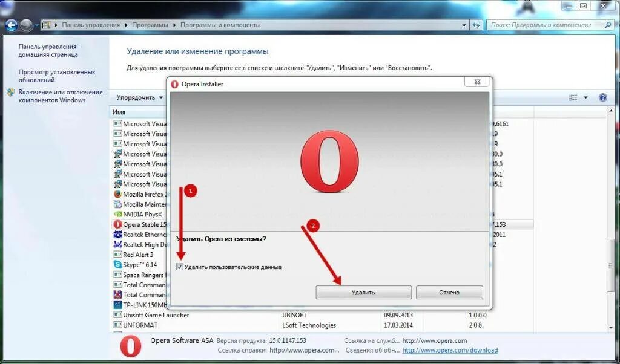Click the 'Удалить' button in Opera Installer

(363, 293)
